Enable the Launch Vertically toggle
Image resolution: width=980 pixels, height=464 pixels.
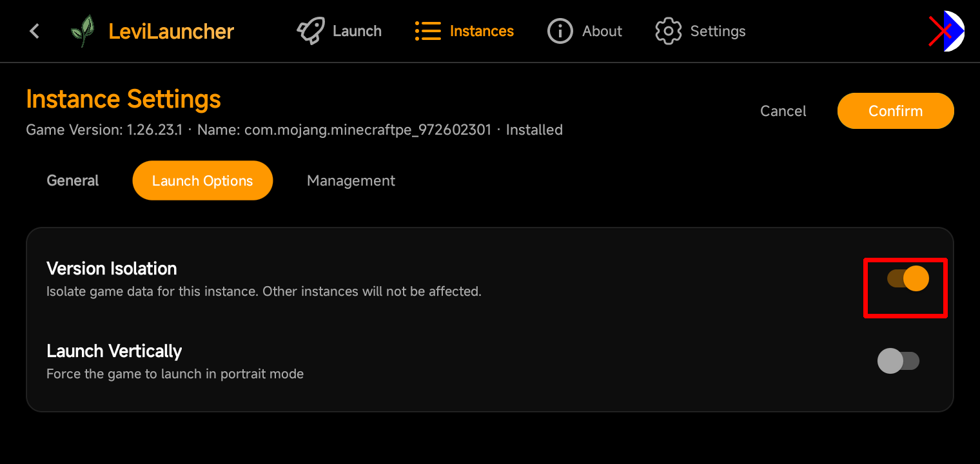tap(898, 361)
